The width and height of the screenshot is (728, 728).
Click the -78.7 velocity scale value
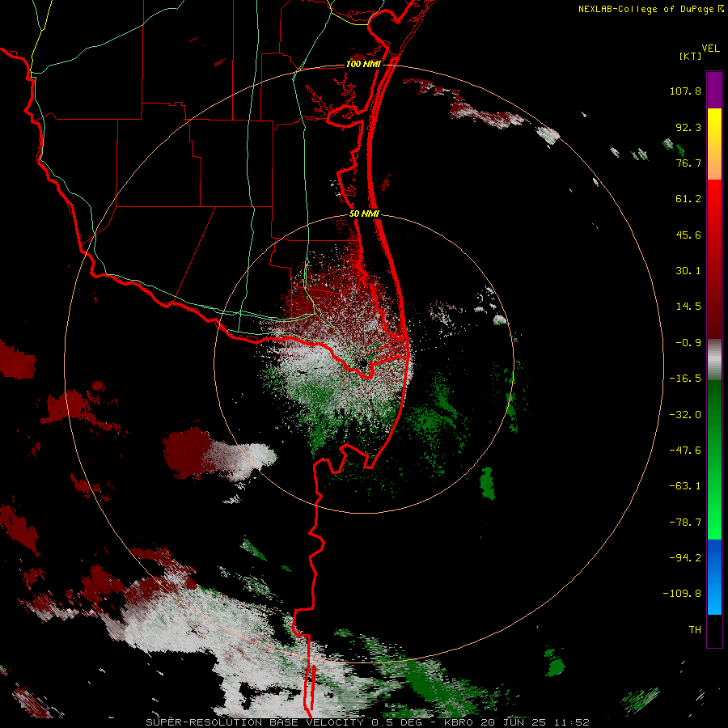(x=685, y=523)
